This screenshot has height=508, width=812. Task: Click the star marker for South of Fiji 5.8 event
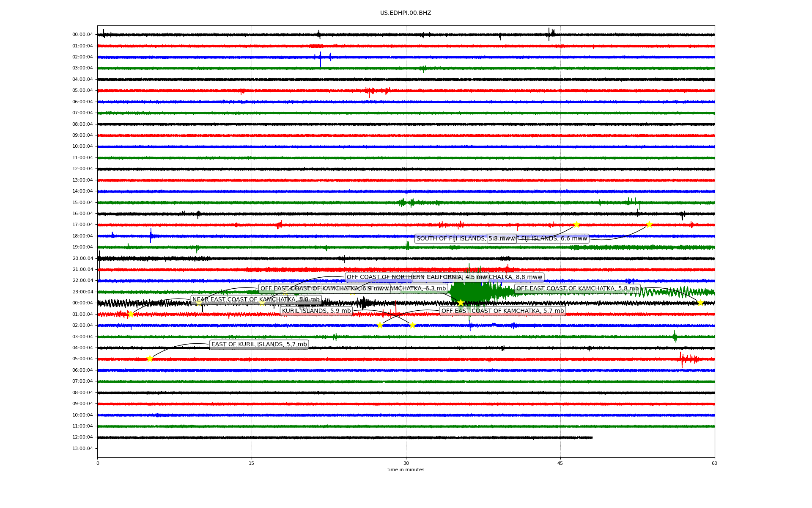[x=576, y=225]
